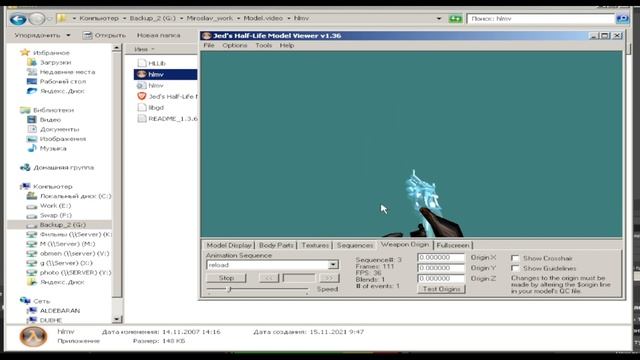
Task: Open the Documents library
Action: click(53, 129)
